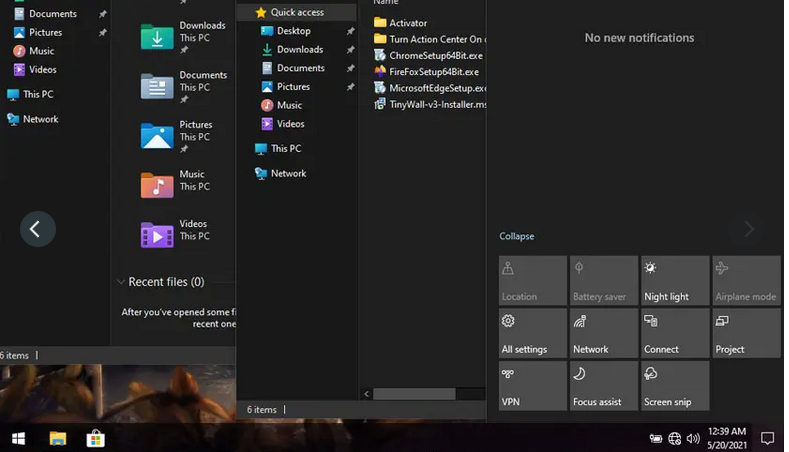The height and width of the screenshot is (452, 789).
Task: Toggle the Night light quick action
Action: click(675, 281)
